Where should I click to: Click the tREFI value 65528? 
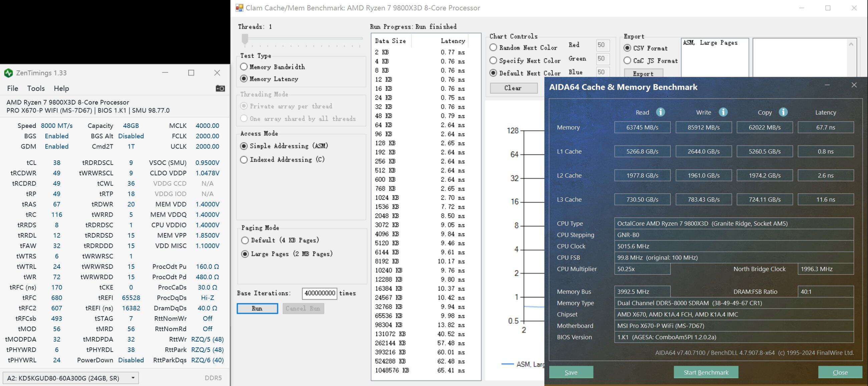coord(131,298)
